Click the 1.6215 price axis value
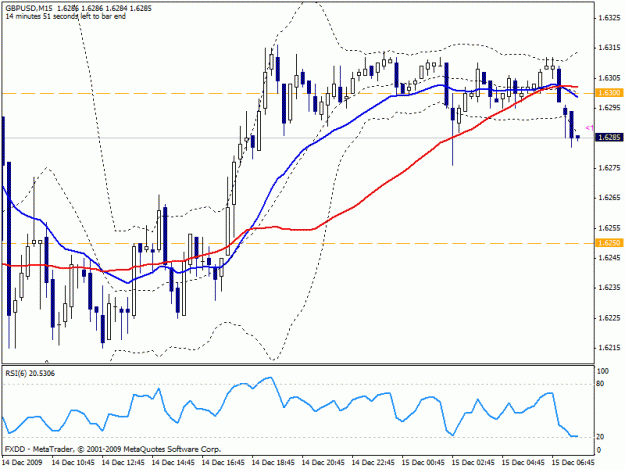 [x=610, y=348]
